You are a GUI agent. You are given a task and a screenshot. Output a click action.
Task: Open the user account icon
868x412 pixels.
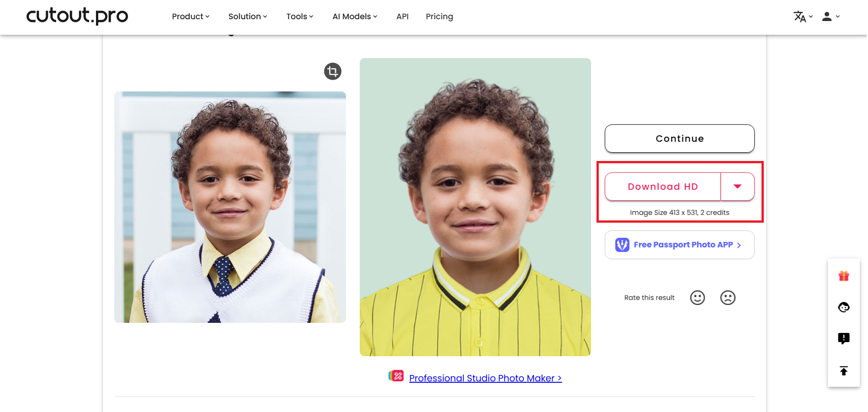(827, 16)
